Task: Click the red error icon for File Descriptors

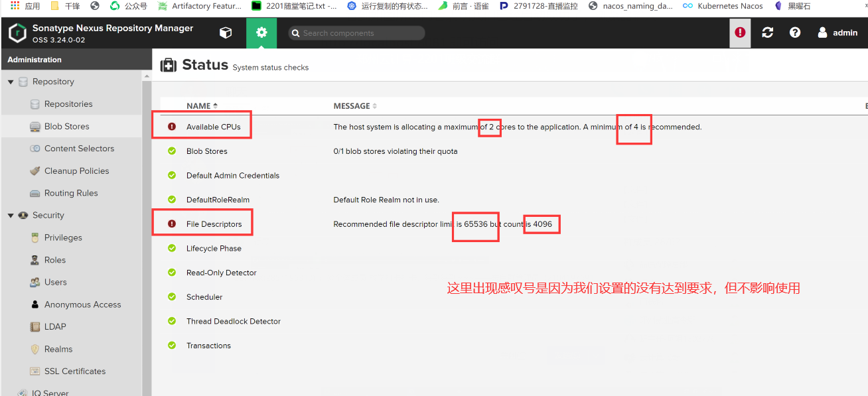Action: pyautogui.click(x=172, y=224)
